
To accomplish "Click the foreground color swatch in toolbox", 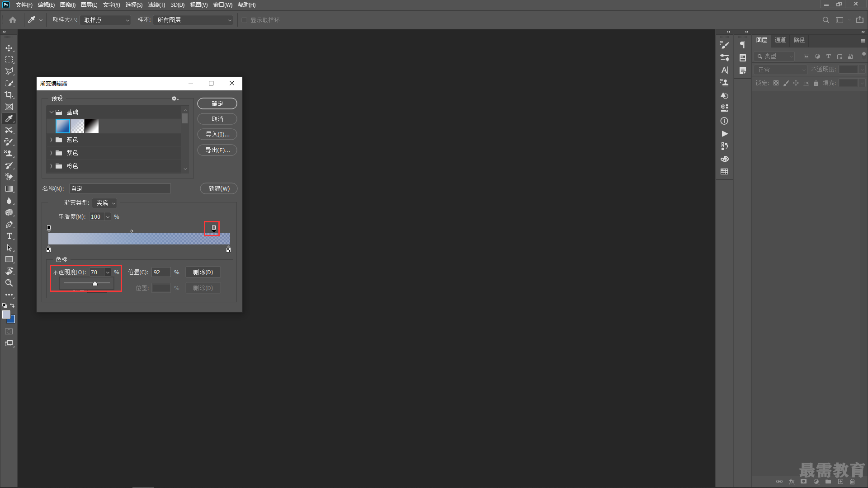I will [6, 314].
